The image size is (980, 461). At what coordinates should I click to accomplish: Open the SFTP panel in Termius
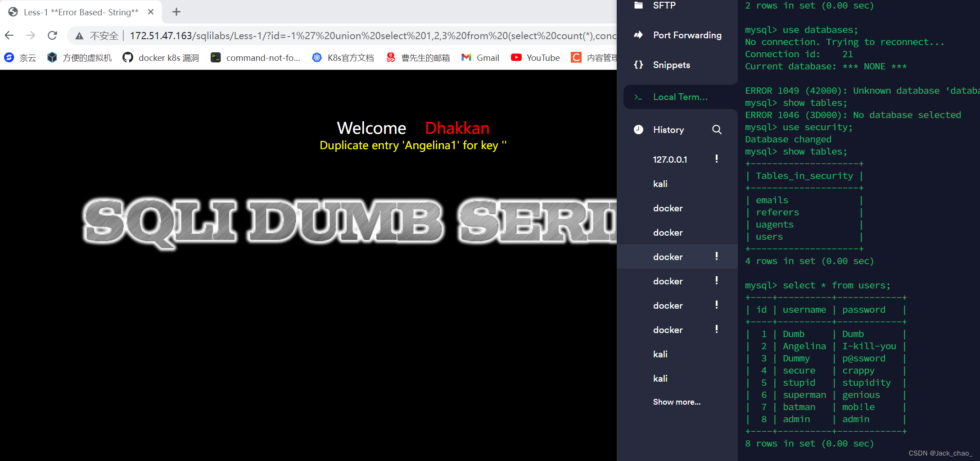664,5
